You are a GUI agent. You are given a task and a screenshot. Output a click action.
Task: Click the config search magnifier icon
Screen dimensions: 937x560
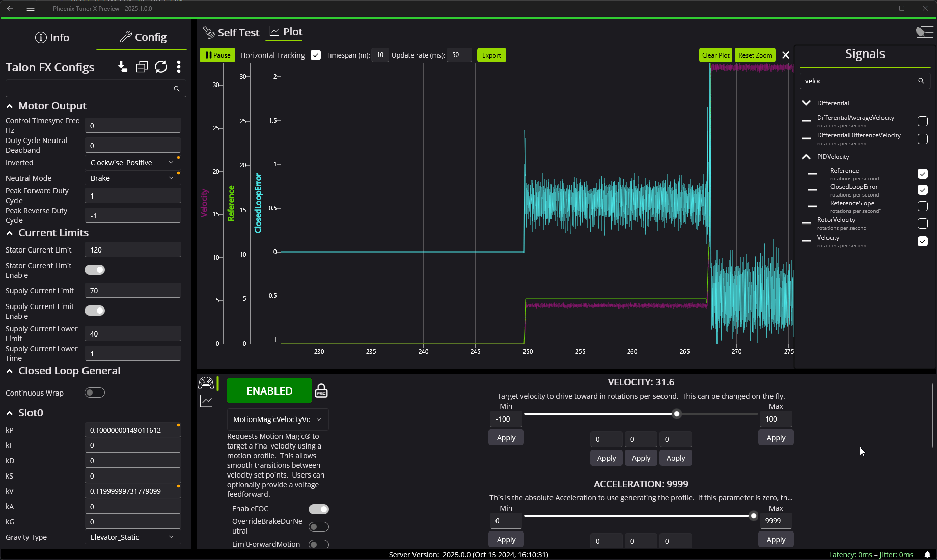[177, 89]
